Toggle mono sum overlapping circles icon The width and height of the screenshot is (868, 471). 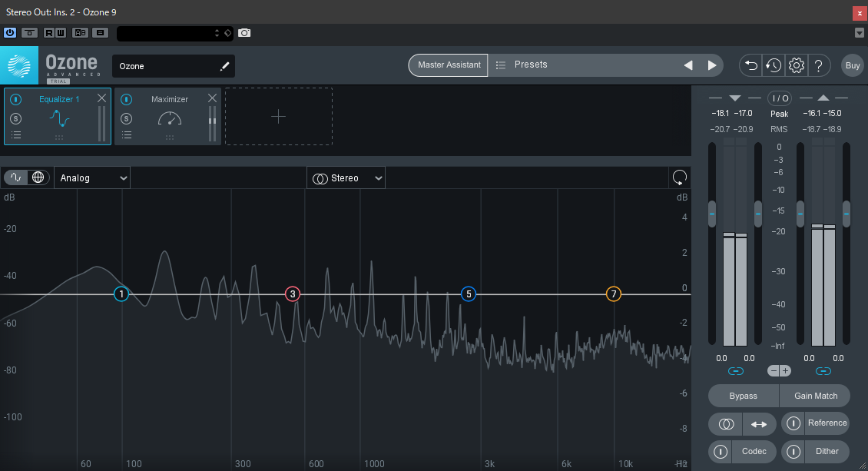[726, 424]
